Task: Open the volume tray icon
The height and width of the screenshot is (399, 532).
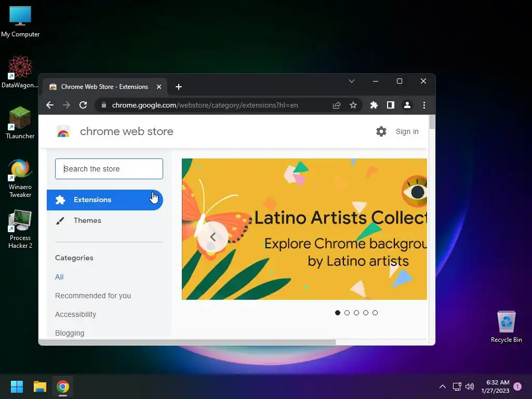Action: click(x=470, y=387)
